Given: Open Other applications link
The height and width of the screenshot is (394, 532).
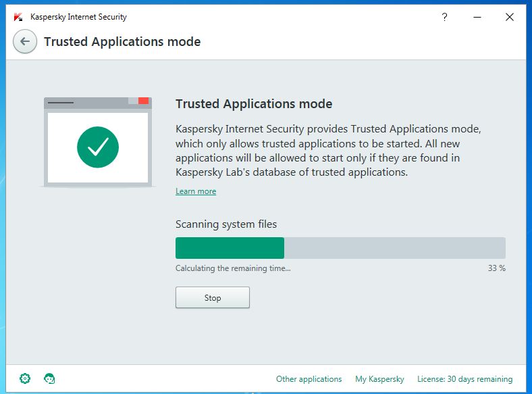Looking at the screenshot, I should 309,379.
